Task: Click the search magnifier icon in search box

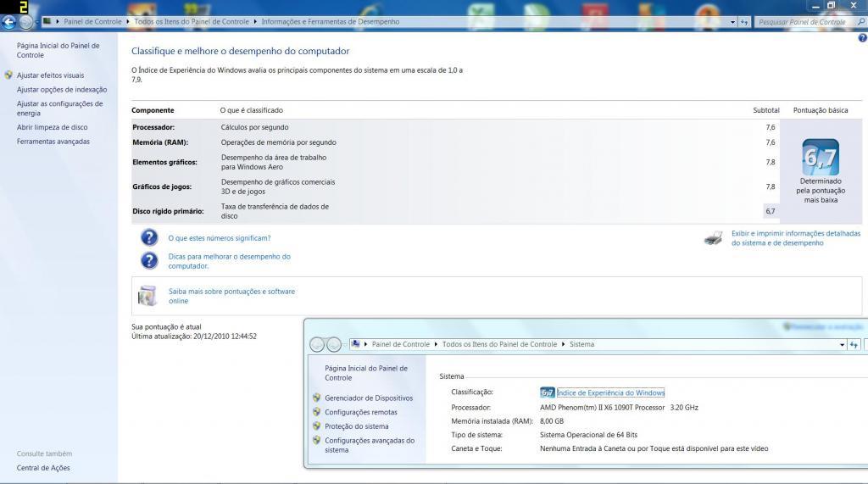Action: (x=861, y=22)
